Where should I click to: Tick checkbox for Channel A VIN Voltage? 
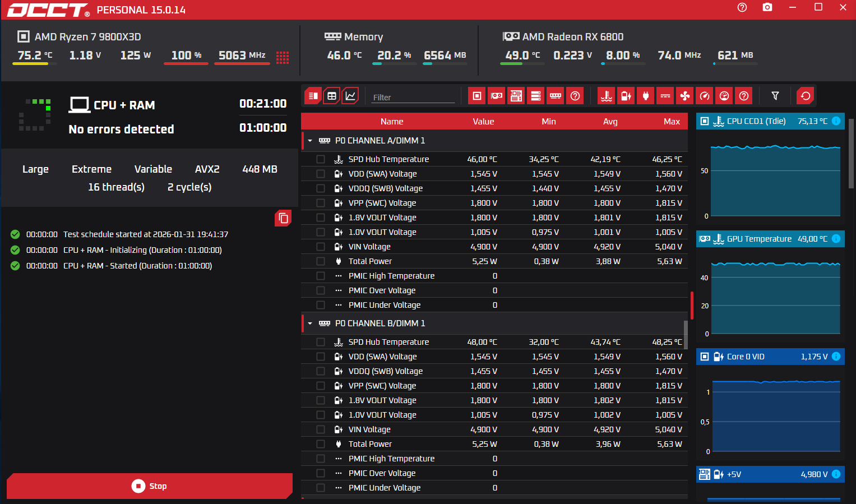[321, 247]
